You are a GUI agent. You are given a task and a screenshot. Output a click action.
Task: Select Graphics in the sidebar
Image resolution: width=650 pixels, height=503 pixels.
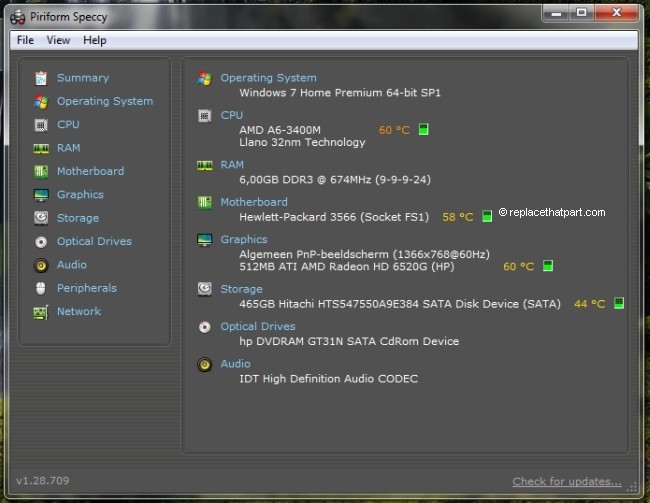[x=80, y=195]
